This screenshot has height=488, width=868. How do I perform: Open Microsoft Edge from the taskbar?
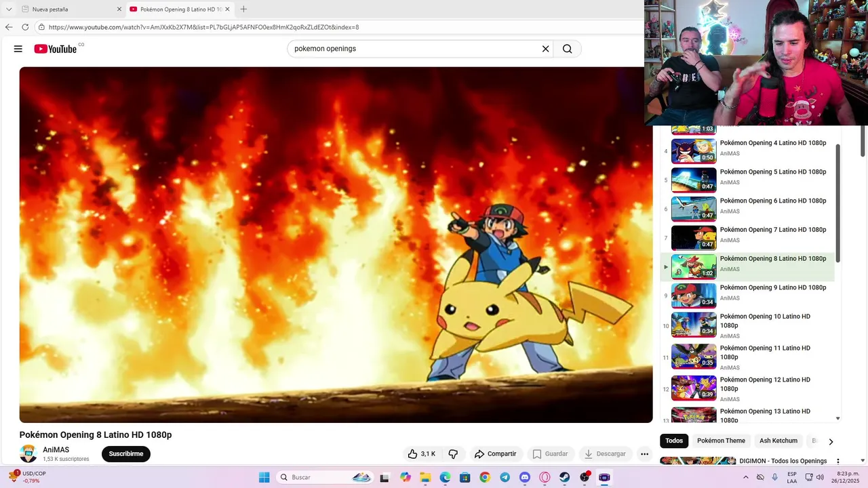(x=445, y=477)
